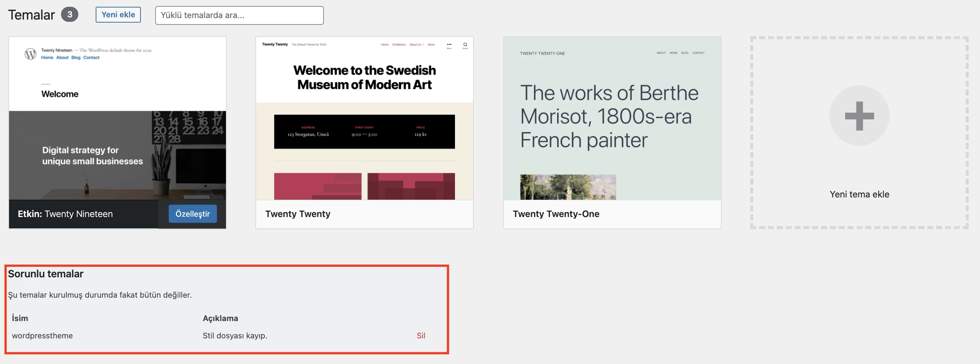
Task: Click the garden painting image in Twenty Twenty-One preview
Action: click(568, 187)
